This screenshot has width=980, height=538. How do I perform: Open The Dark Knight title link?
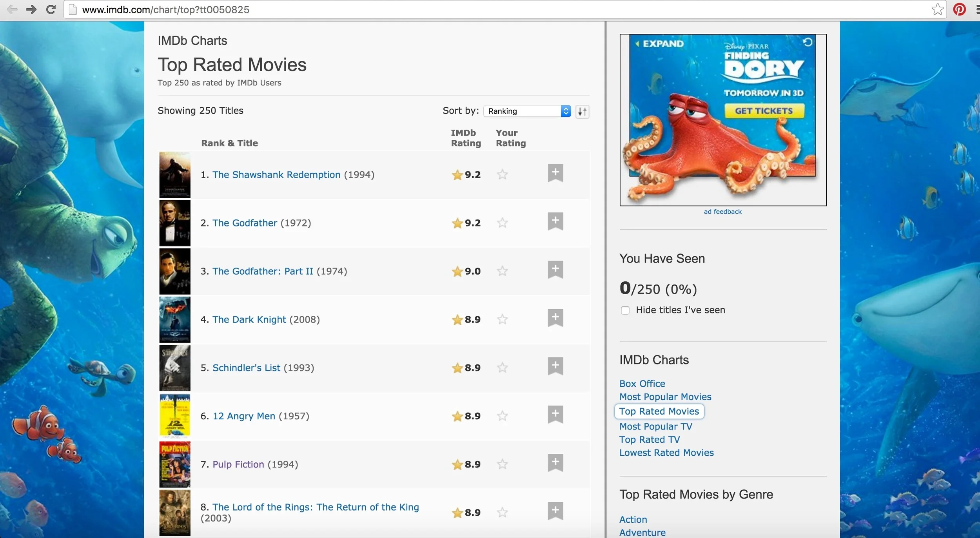pos(249,320)
